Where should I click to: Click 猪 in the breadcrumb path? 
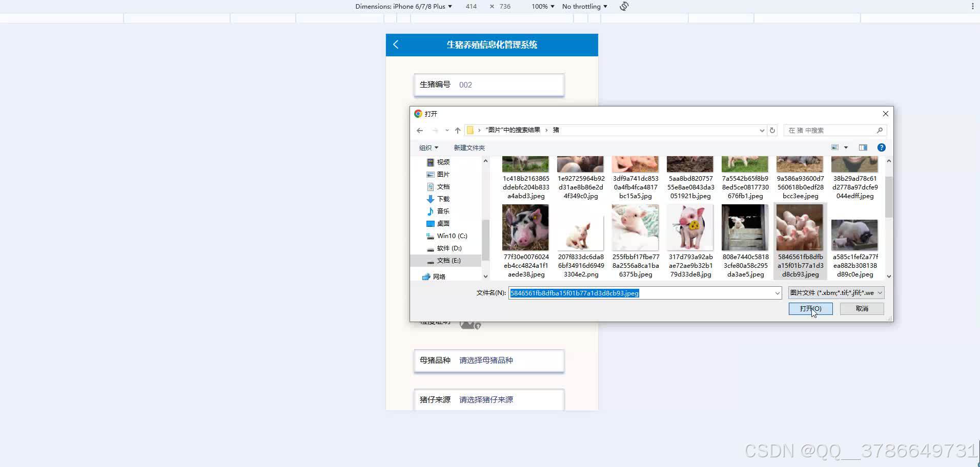coord(556,130)
